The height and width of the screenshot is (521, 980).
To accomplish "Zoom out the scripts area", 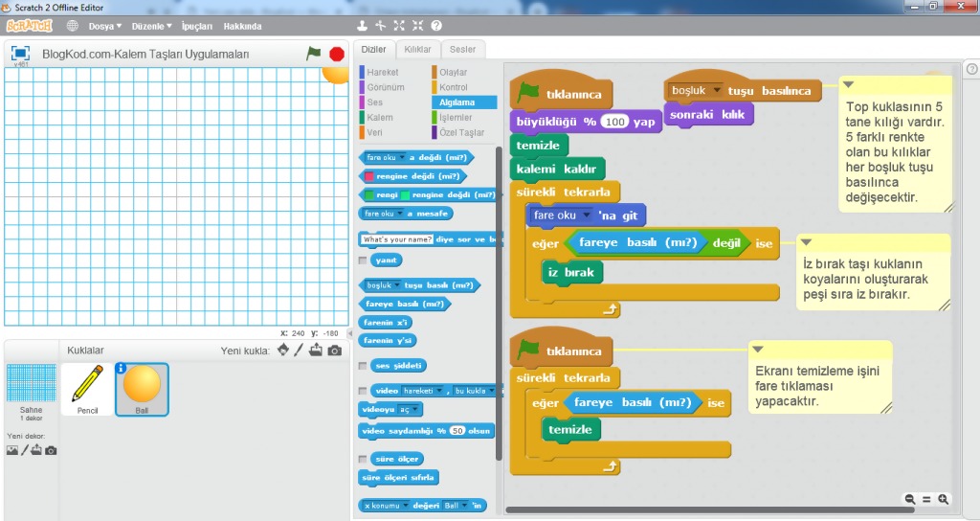I will [x=910, y=499].
